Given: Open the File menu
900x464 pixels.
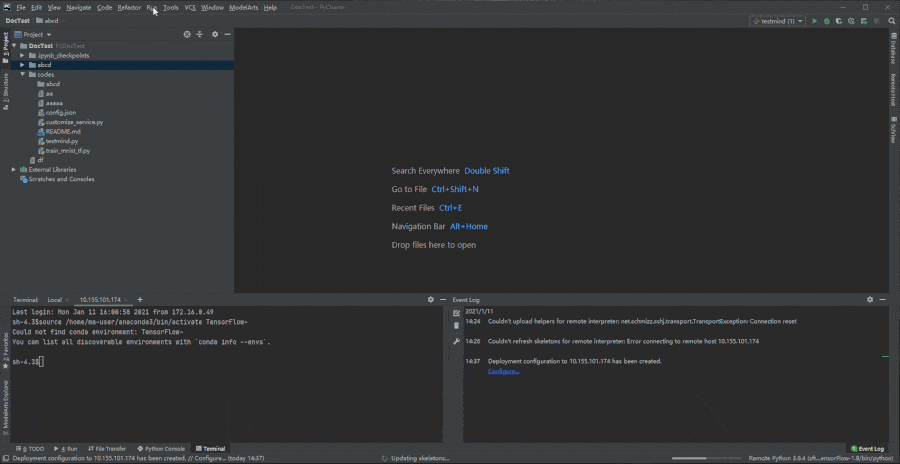Looking at the screenshot, I should (21, 7).
